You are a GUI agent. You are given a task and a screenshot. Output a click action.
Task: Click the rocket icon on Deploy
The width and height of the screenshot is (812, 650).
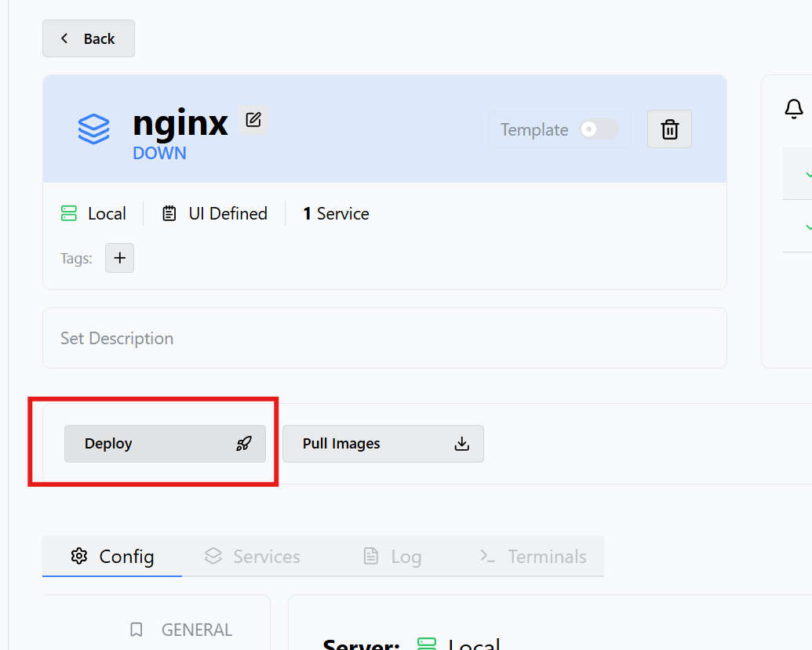[x=244, y=444]
